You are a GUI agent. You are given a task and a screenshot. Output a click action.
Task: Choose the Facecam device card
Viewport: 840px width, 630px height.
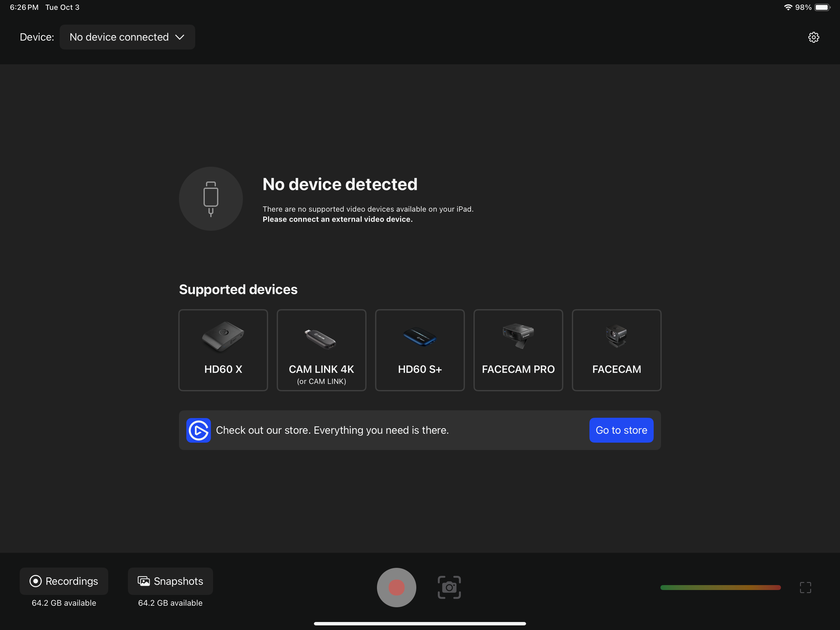coord(616,350)
